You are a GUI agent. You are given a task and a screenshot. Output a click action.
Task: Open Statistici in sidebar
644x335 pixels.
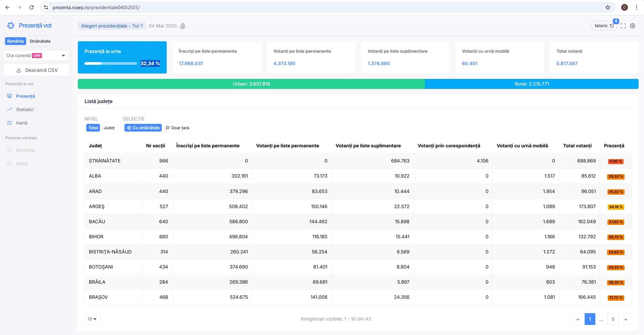click(x=25, y=110)
